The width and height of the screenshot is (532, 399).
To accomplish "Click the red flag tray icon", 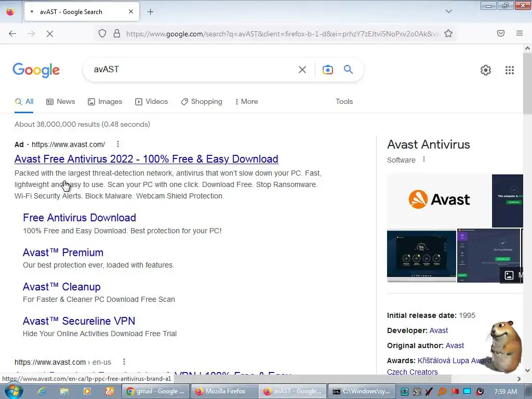I will [x=455, y=392].
